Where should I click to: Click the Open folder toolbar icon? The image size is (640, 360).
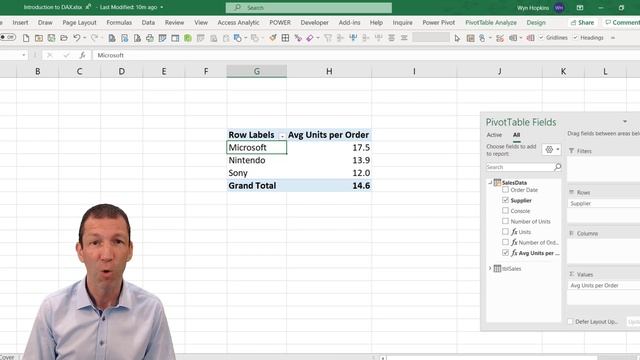(x=64, y=38)
